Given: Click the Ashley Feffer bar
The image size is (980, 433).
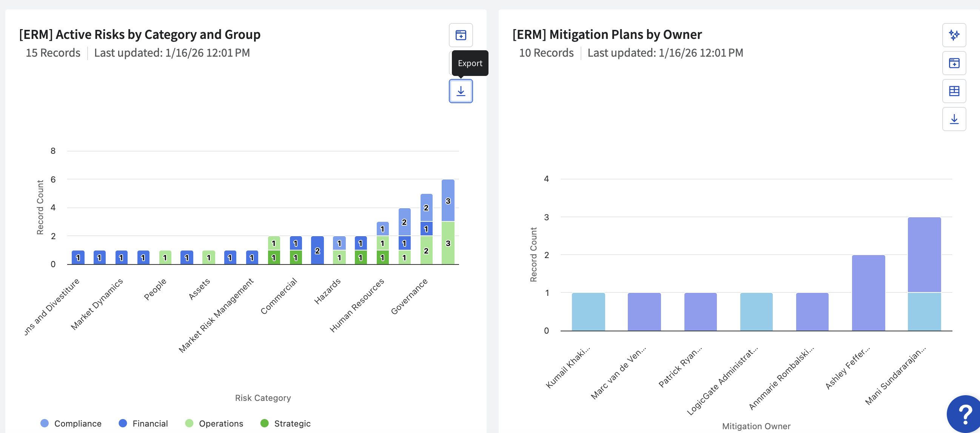Looking at the screenshot, I should [x=868, y=292].
